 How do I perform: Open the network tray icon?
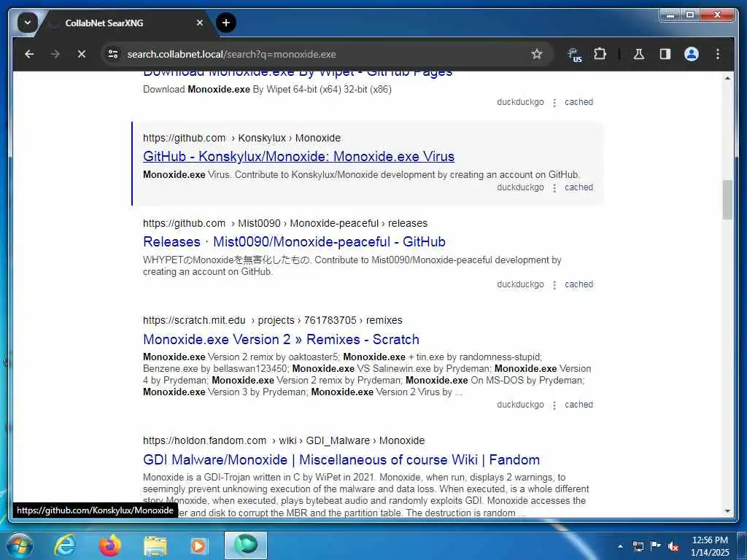(638, 546)
